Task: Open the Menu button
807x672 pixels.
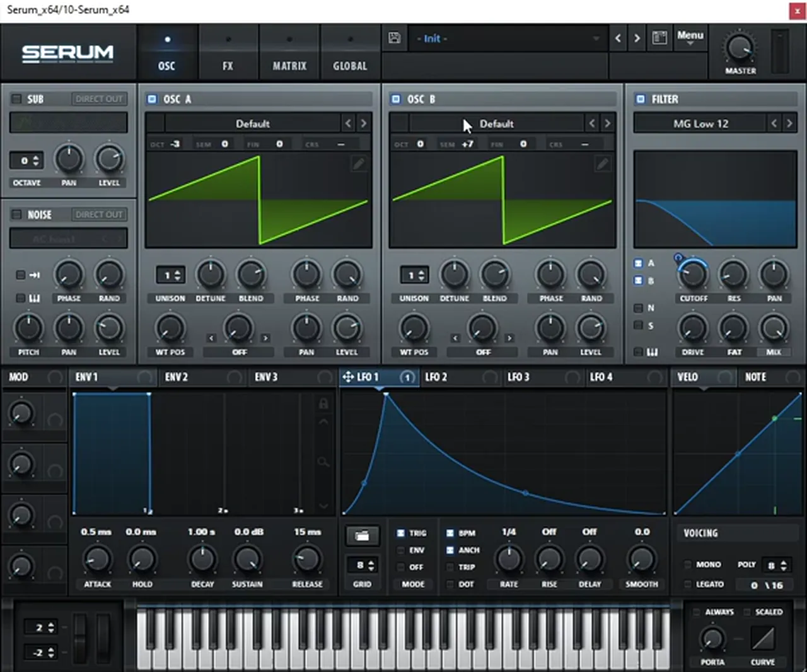Action: 690,38
